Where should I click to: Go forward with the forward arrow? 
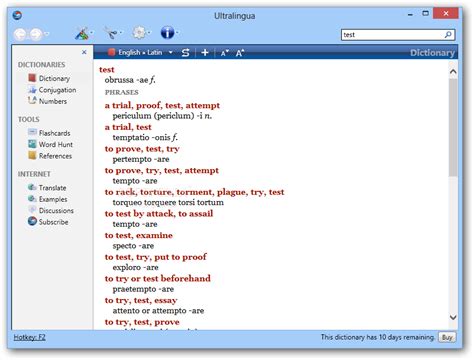pos(36,34)
